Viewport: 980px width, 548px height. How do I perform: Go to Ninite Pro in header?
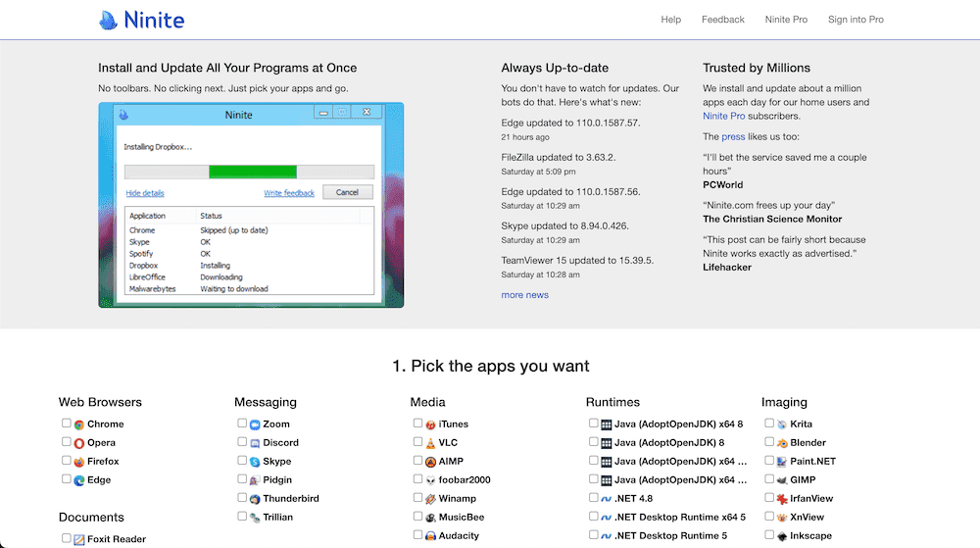click(786, 20)
